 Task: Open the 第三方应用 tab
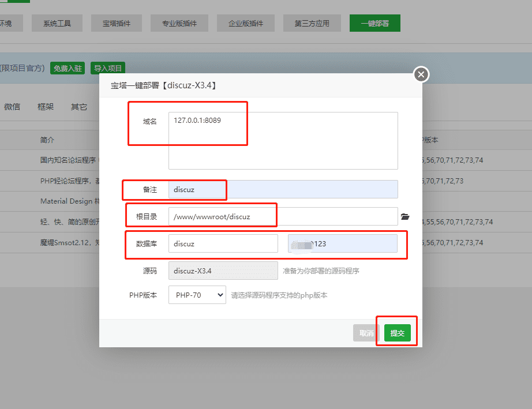pyautogui.click(x=312, y=23)
